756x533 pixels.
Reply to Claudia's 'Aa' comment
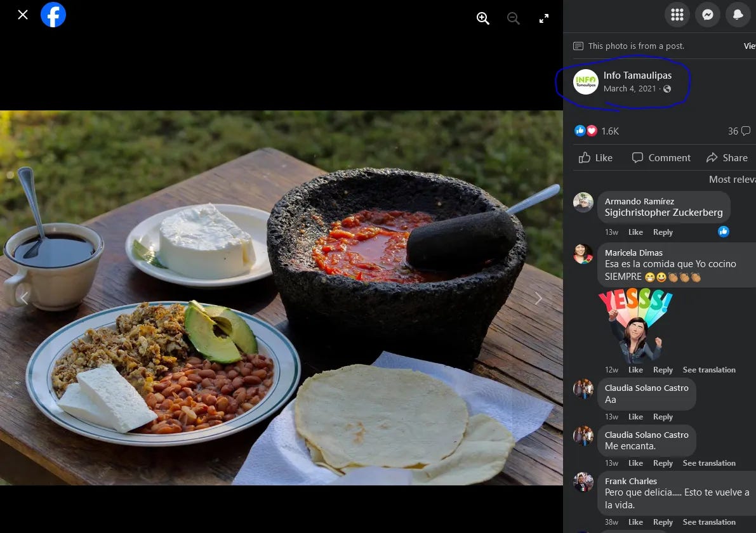663,417
